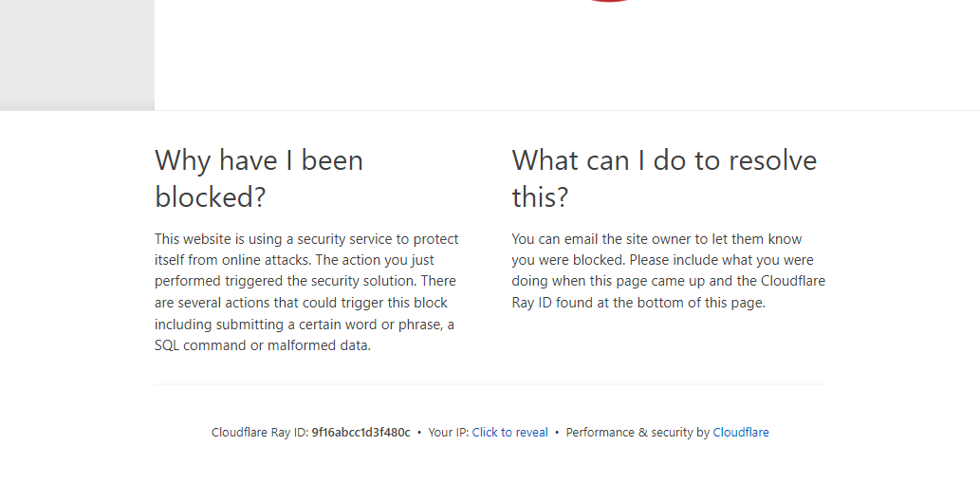Image resolution: width=980 pixels, height=483 pixels.
Task: Click the partially visible red icon at top
Action: [609, 1]
